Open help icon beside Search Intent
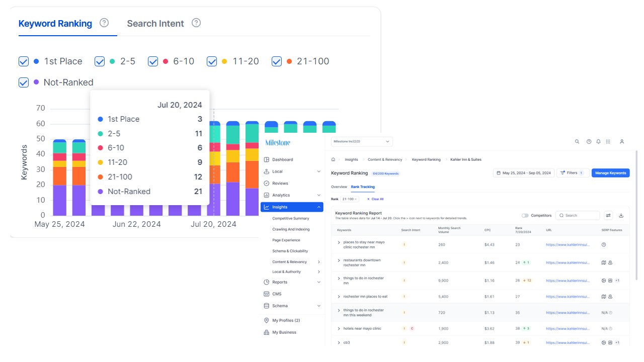The width and height of the screenshot is (644, 362). point(196,23)
